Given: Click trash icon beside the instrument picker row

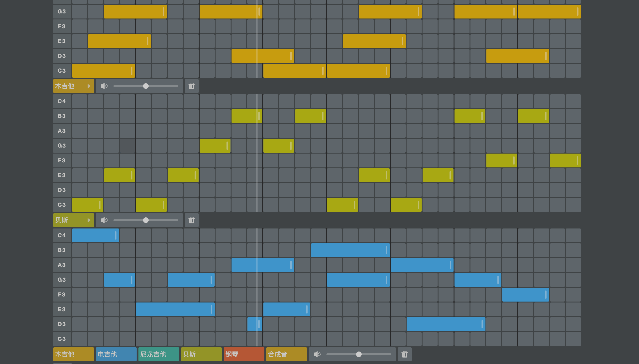Looking at the screenshot, I should (x=404, y=354).
